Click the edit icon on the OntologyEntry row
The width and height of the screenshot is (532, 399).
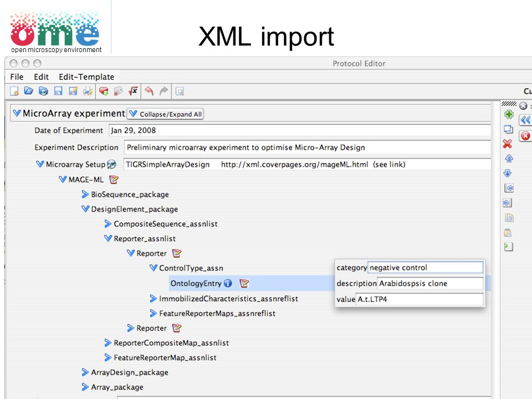tap(244, 283)
